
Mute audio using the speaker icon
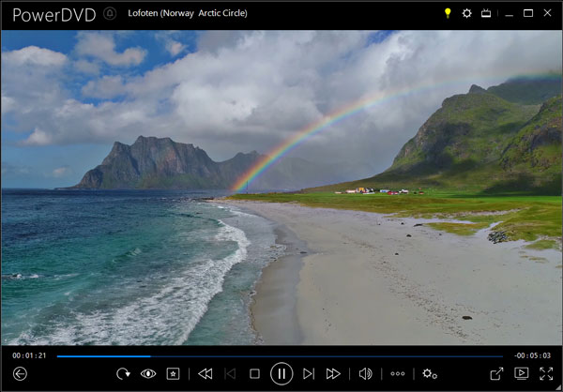click(x=365, y=373)
